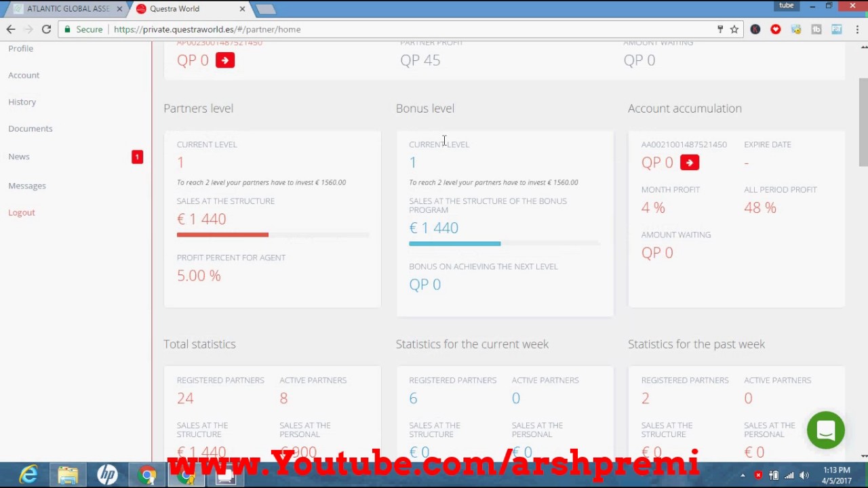This screenshot has height=488, width=868.
Task: Click the Partners level sales value € 1 440
Action: coord(201,219)
